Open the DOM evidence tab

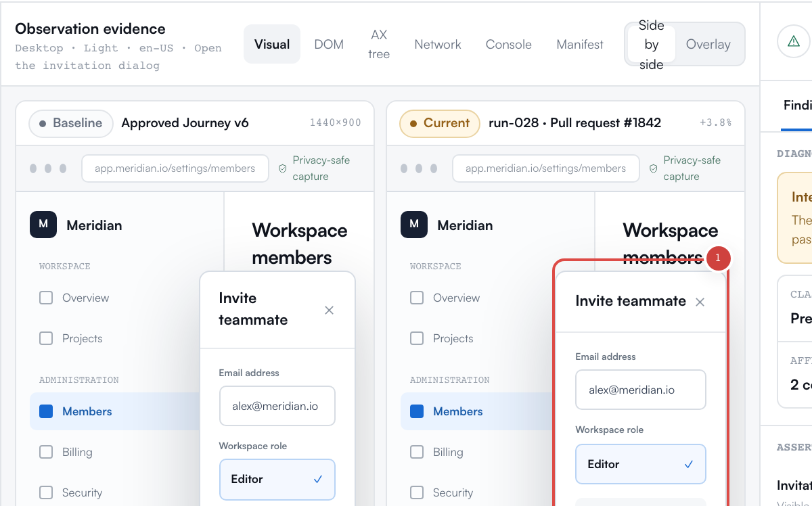click(329, 45)
